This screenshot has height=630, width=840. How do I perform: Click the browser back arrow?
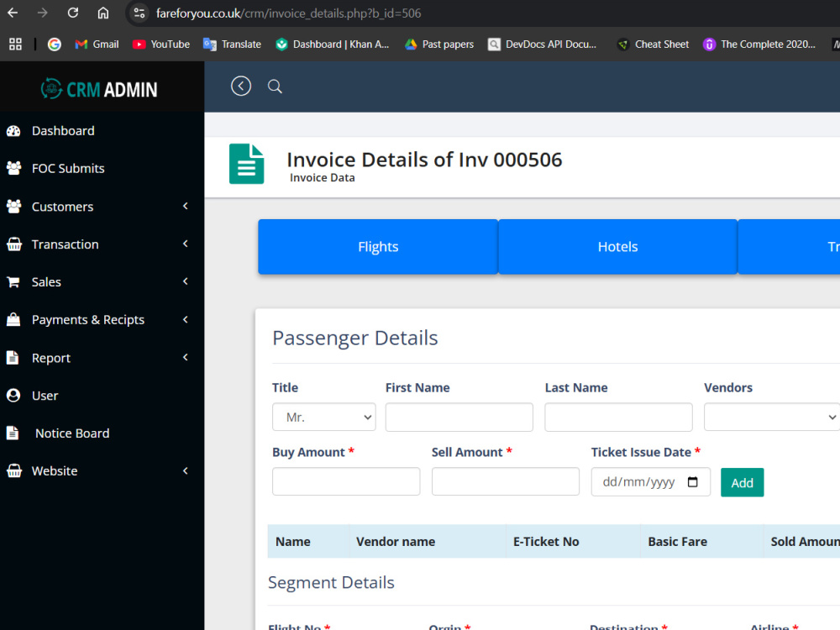pos(13,13)
